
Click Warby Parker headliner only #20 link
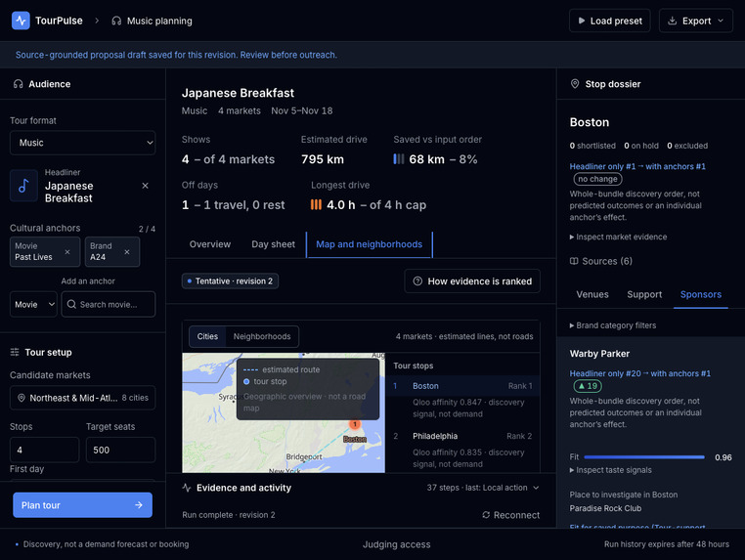coord(640,373)
